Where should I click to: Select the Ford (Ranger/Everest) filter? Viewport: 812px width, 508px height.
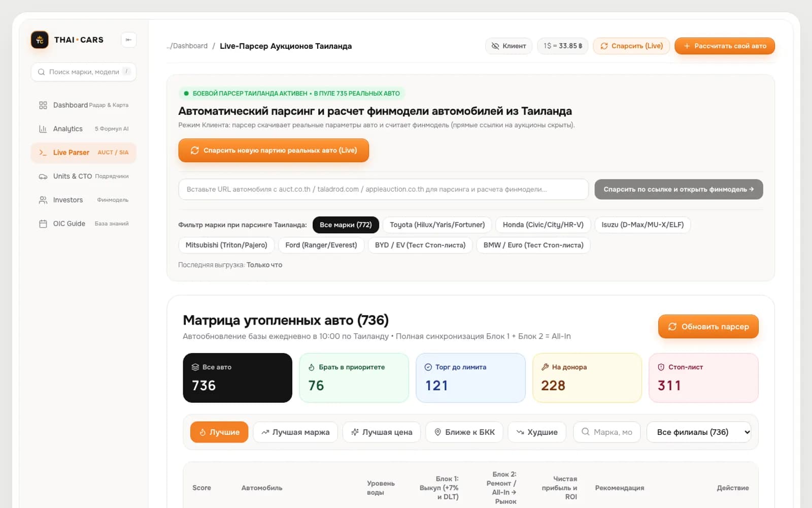pos(321,245)
